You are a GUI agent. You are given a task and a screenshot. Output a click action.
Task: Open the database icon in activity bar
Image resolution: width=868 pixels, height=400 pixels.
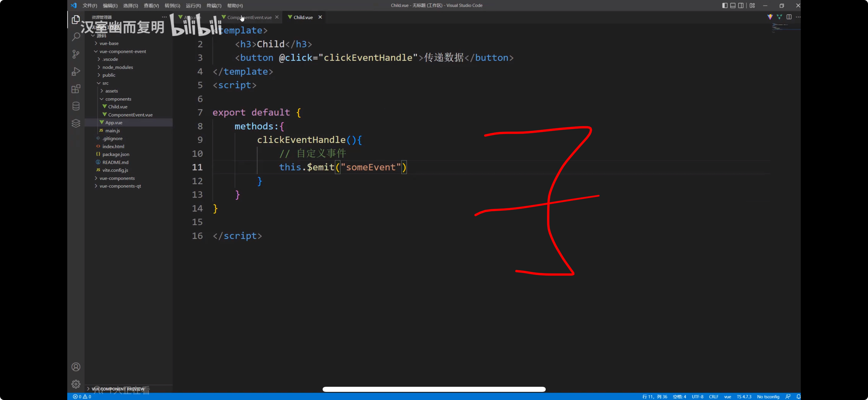[76, 106]
